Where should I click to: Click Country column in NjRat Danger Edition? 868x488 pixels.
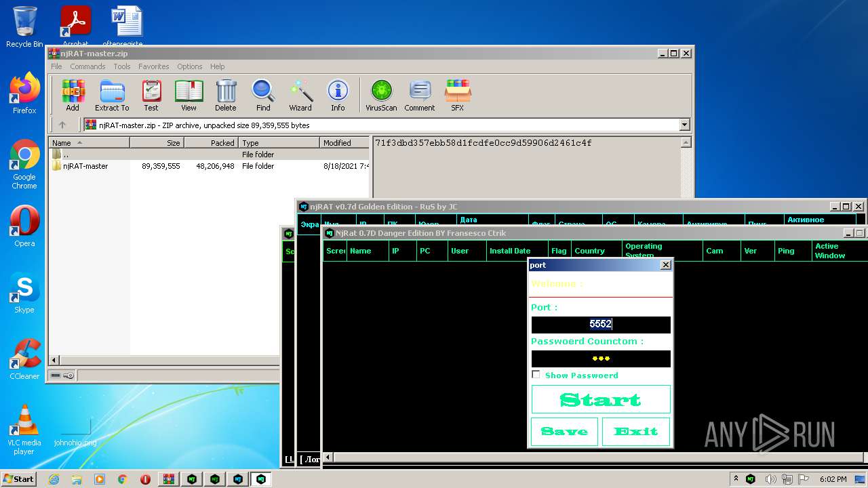coord(596,251)
